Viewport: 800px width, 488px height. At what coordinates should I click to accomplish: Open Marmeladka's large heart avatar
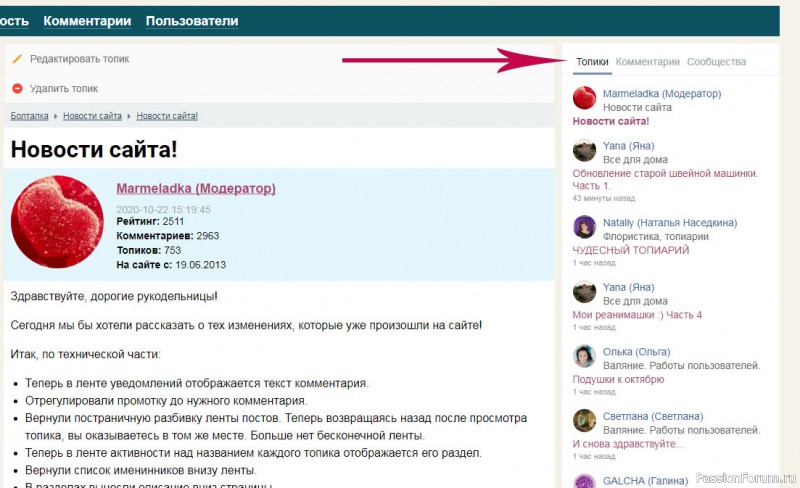pyautogui.click(x=57, y=222)
